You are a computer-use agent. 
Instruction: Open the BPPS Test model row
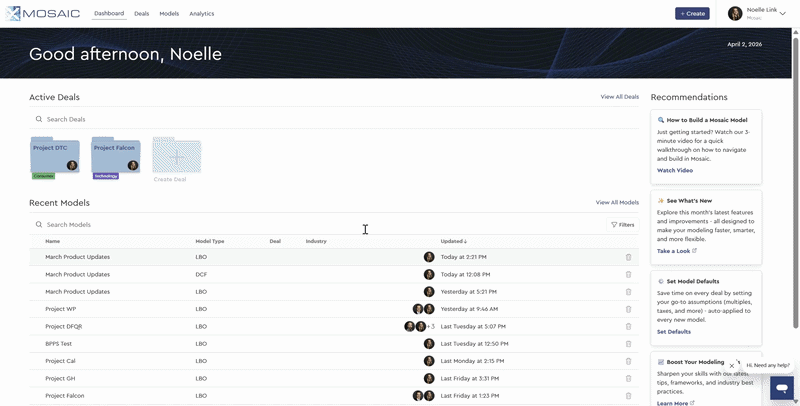click(334, 344)
